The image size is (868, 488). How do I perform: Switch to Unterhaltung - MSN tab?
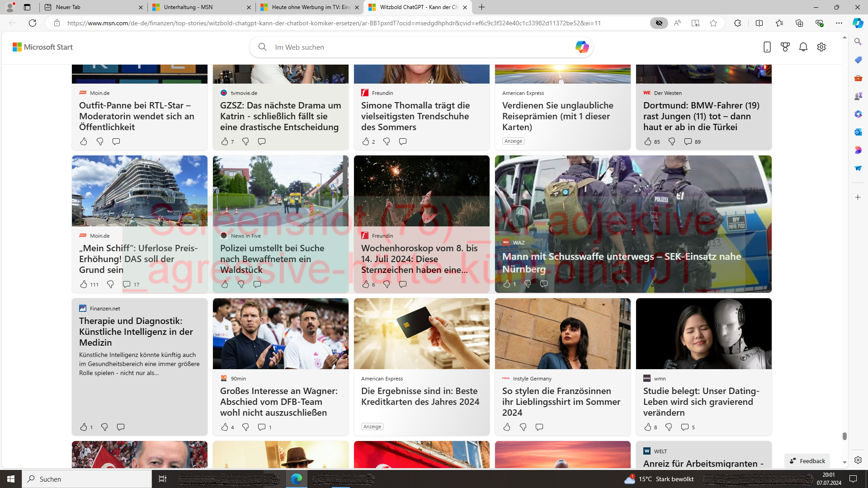[201, 7]
